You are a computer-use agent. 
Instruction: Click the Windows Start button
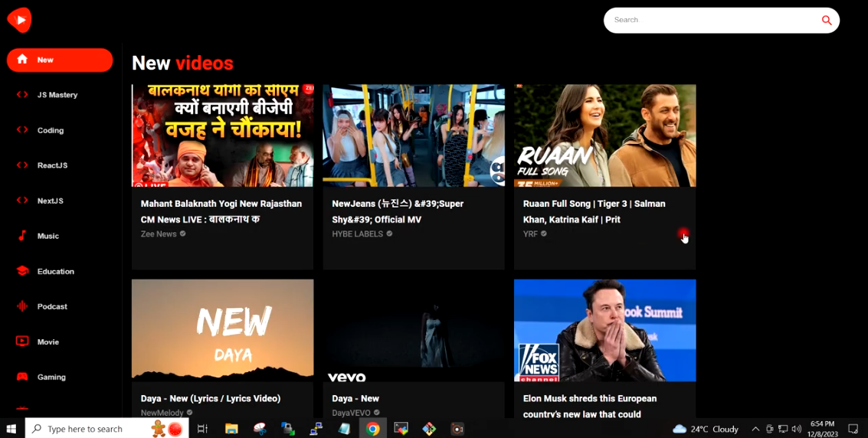tap(11, 429)
